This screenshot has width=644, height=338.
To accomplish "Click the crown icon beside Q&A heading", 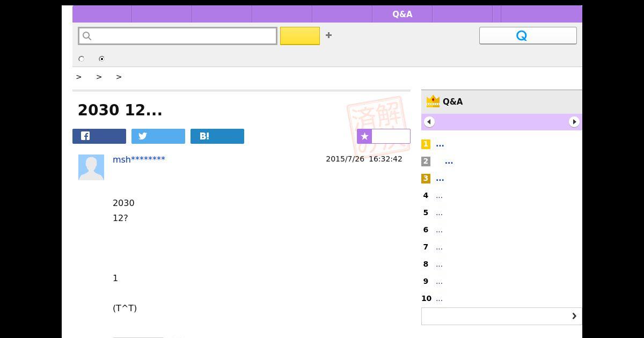I will coord(433,101).
